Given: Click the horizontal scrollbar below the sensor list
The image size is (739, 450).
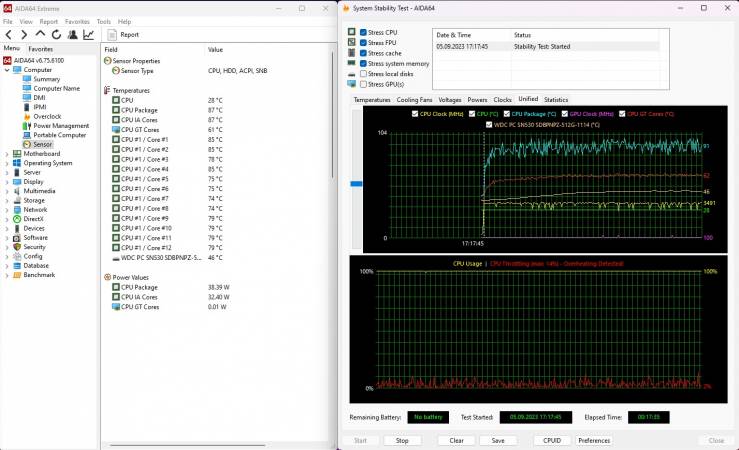Looking at the screenshot, I should pos(187,445).
